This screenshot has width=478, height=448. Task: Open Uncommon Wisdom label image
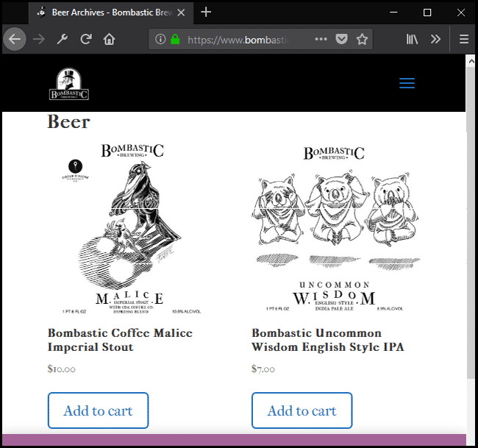pyautogui.click(x=335, y=229)
